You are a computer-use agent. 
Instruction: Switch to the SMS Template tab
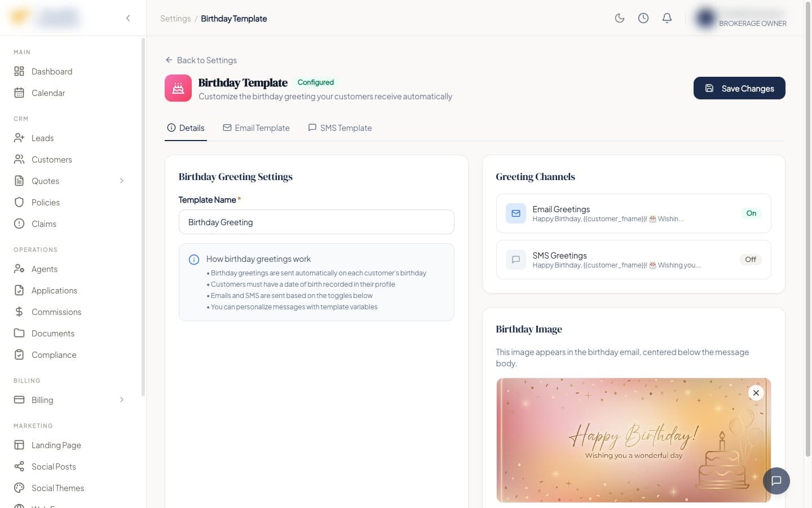coord(340,128)
